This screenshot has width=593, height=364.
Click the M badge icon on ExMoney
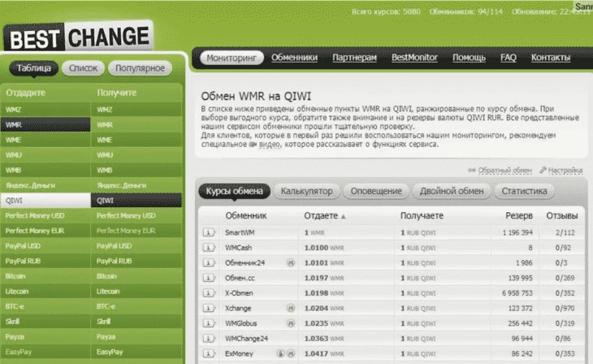coord(291,353)
